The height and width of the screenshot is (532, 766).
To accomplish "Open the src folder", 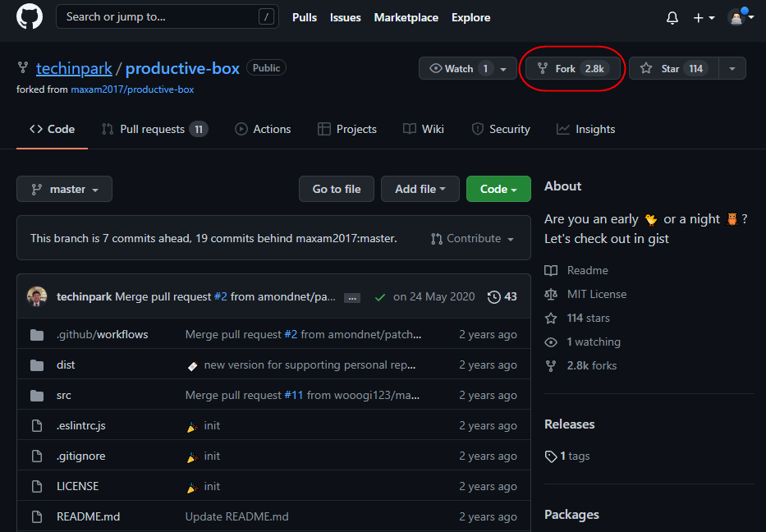I will click(x=64, y=395).
